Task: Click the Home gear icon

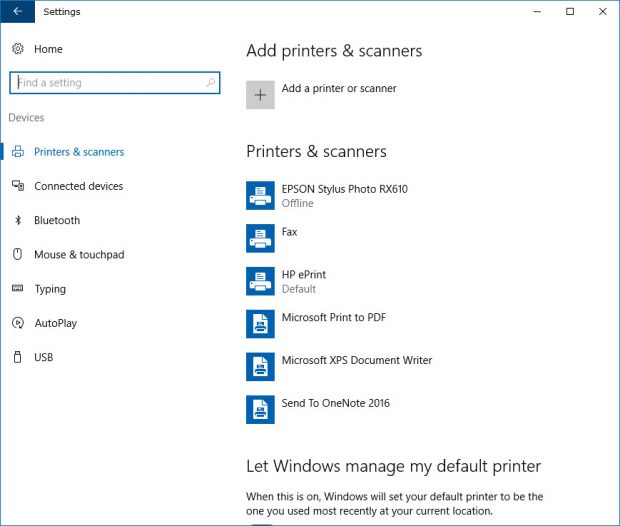Action: 17,49
